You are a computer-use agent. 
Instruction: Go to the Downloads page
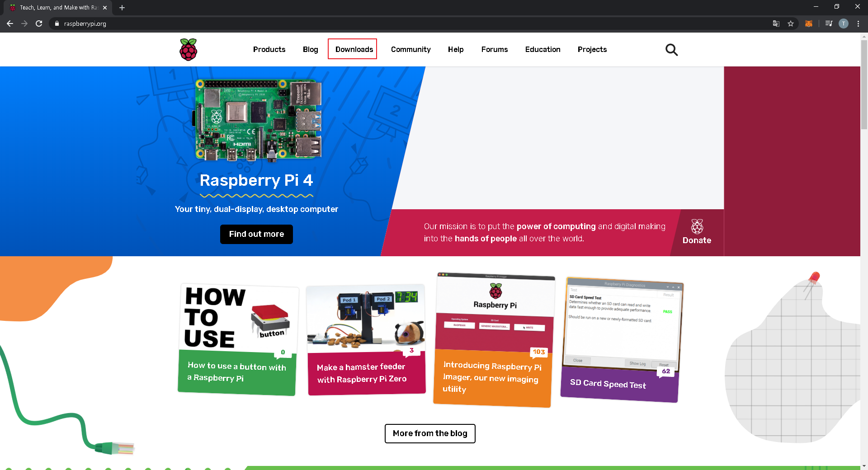tap(354, 49)
